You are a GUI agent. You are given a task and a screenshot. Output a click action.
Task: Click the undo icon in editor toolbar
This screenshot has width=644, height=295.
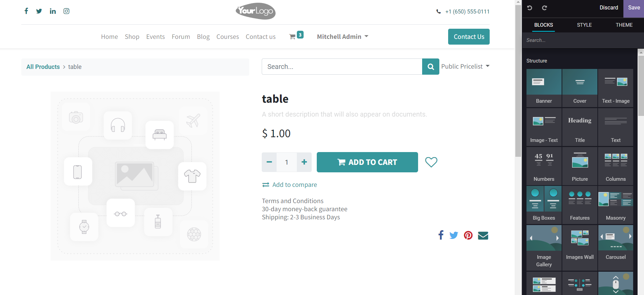(529, 8)
